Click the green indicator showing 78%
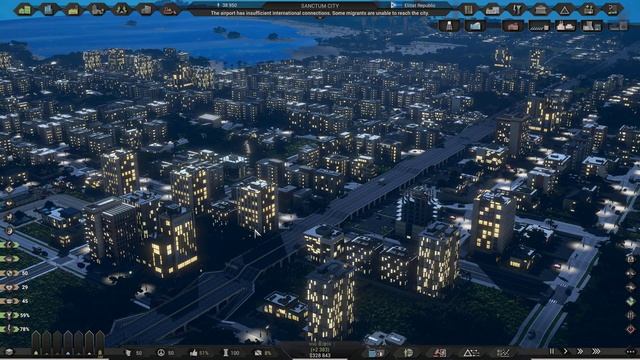The image size is (640, 360). [15, 329]
